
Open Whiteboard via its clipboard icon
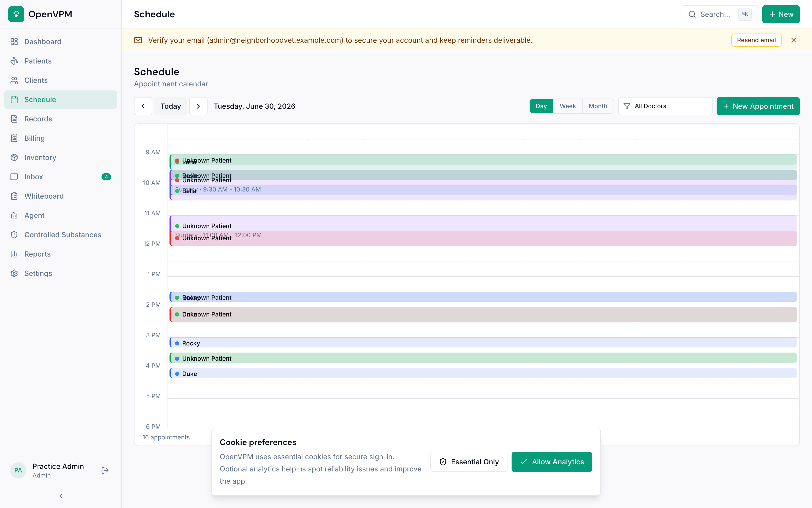click(14, 196)
